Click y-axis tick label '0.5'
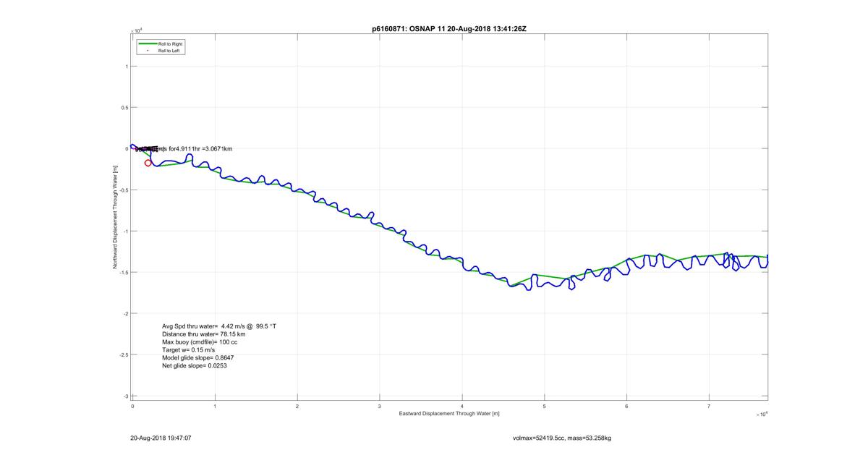 124,107
